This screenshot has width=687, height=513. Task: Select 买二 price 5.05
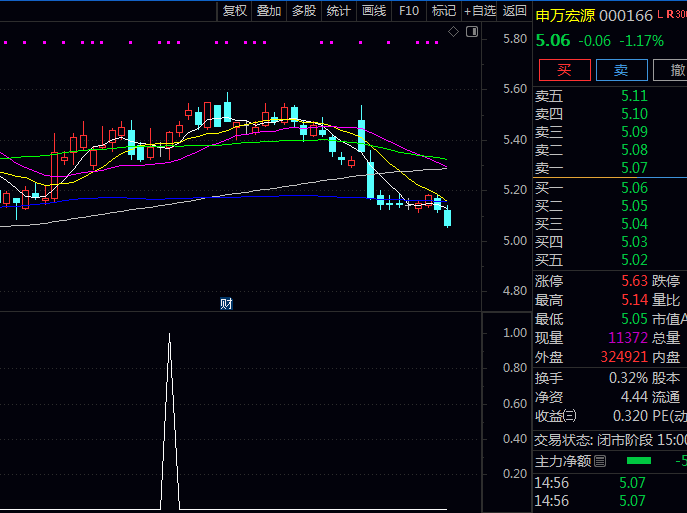coord(634,206)
